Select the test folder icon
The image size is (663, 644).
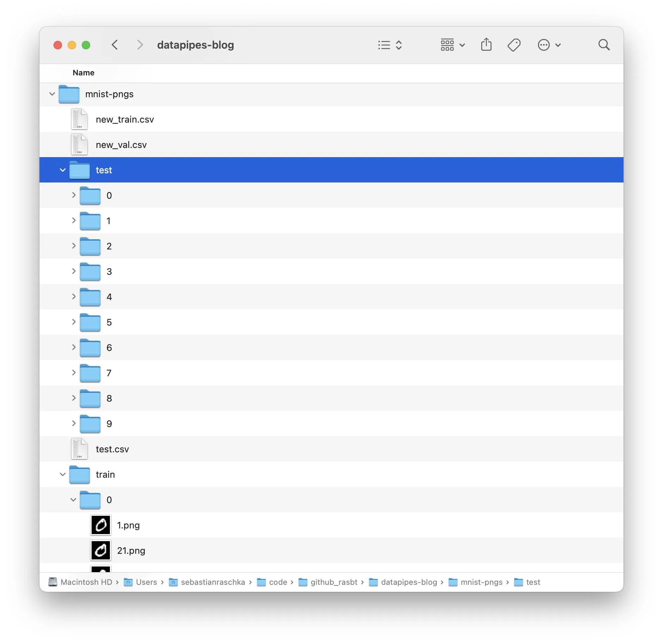[80, 170]
